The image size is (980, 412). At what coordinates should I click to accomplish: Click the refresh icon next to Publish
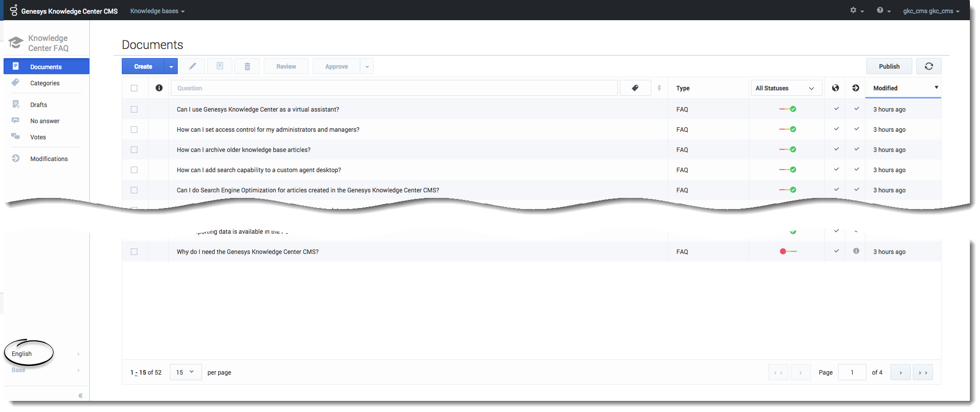[928, 66]
